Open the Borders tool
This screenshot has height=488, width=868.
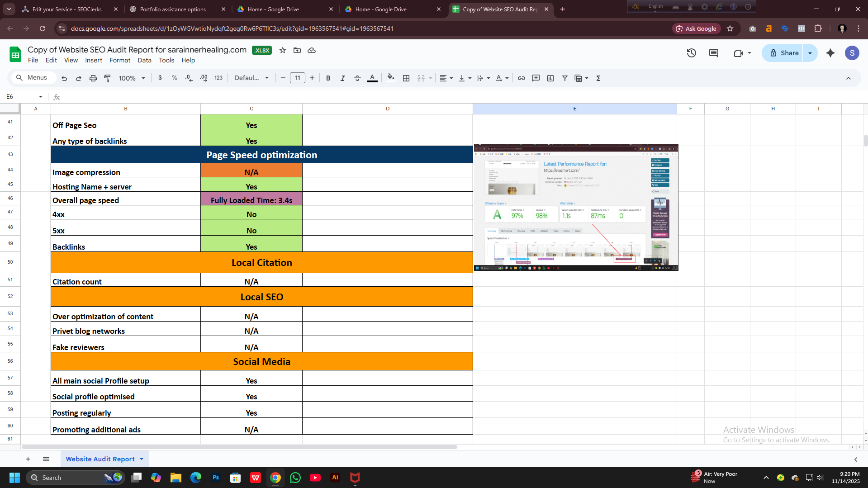[406, 78]
